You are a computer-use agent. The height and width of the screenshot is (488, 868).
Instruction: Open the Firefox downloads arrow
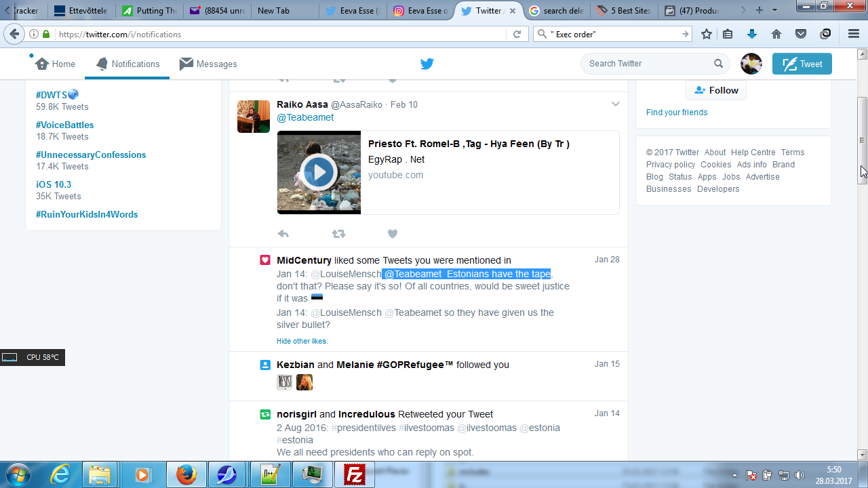(752, 34)
